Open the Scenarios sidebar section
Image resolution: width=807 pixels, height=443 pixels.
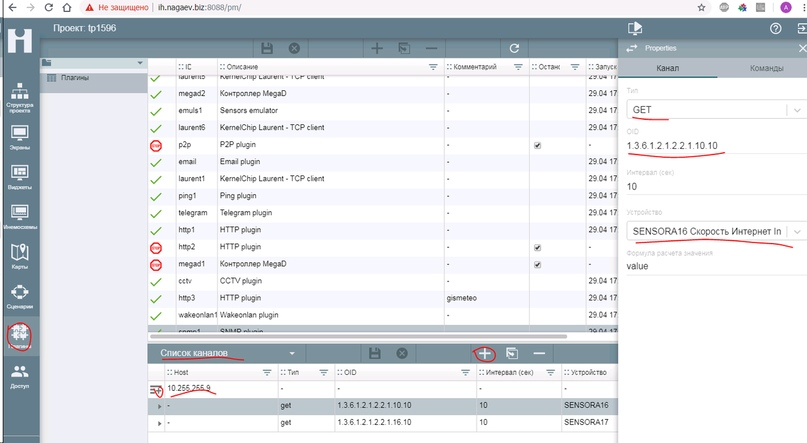click(x=20, y=296)
